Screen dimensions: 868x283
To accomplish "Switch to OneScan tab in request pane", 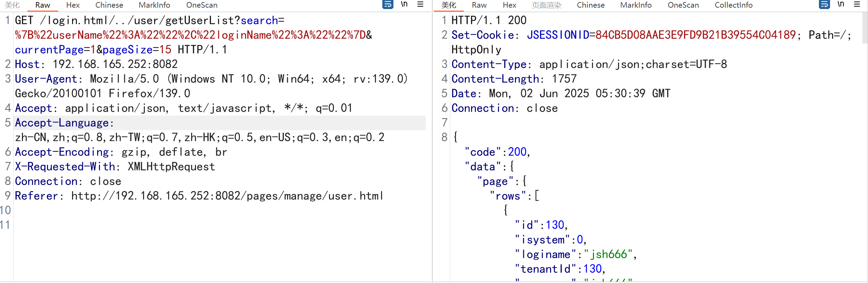I will click(202, 5).
